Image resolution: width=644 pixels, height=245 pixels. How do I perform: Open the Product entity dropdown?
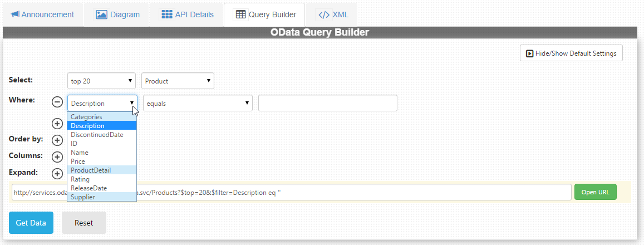[178, 81]
